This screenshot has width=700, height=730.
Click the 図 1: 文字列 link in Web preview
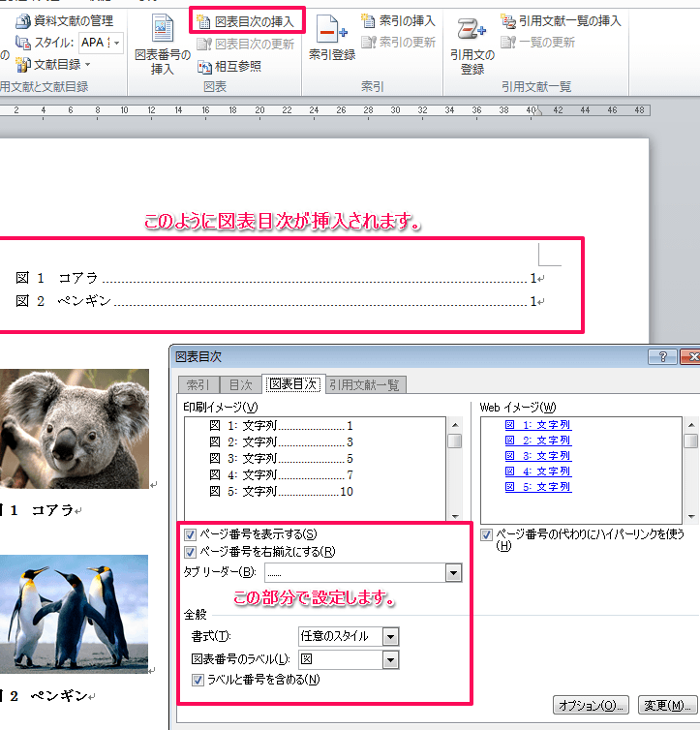pyautogui.click(x=538, y=425)
